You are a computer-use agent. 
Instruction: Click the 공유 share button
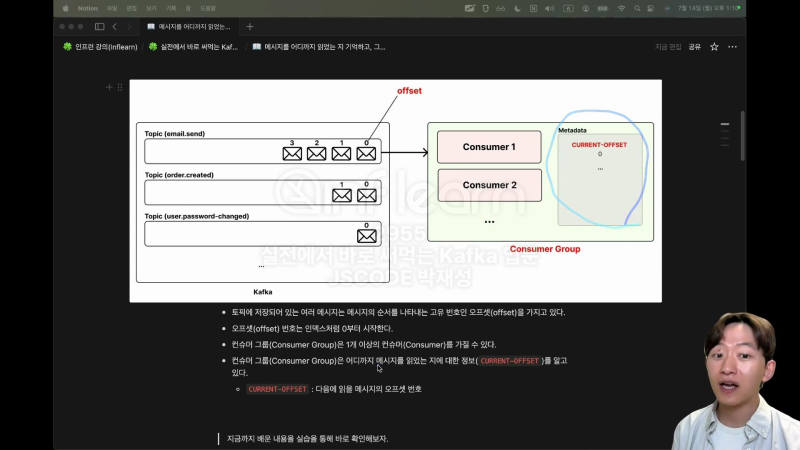(x=694, y=47)
